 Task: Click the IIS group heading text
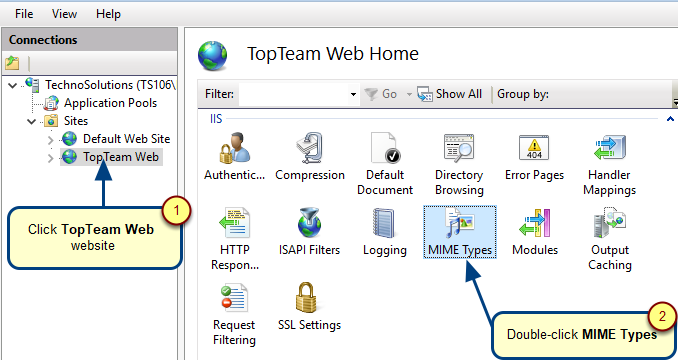(216, 118)
